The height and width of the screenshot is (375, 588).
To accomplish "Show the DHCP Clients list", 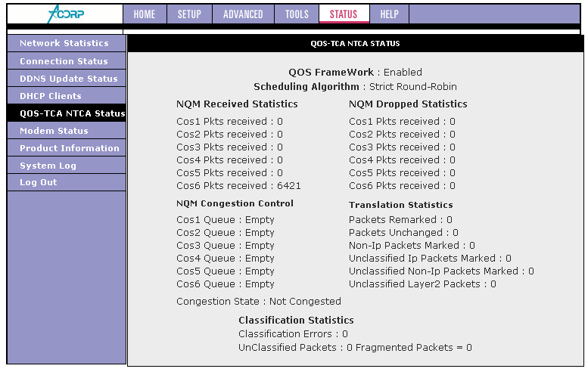I will (x=67, y=96).
